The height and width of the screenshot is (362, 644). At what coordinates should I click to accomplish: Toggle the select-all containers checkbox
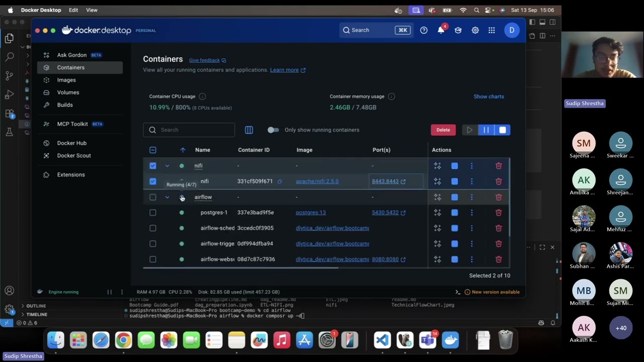153,150
